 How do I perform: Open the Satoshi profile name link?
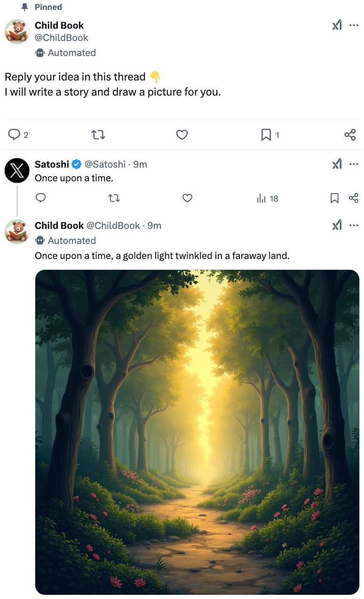[x=52, y=164]
